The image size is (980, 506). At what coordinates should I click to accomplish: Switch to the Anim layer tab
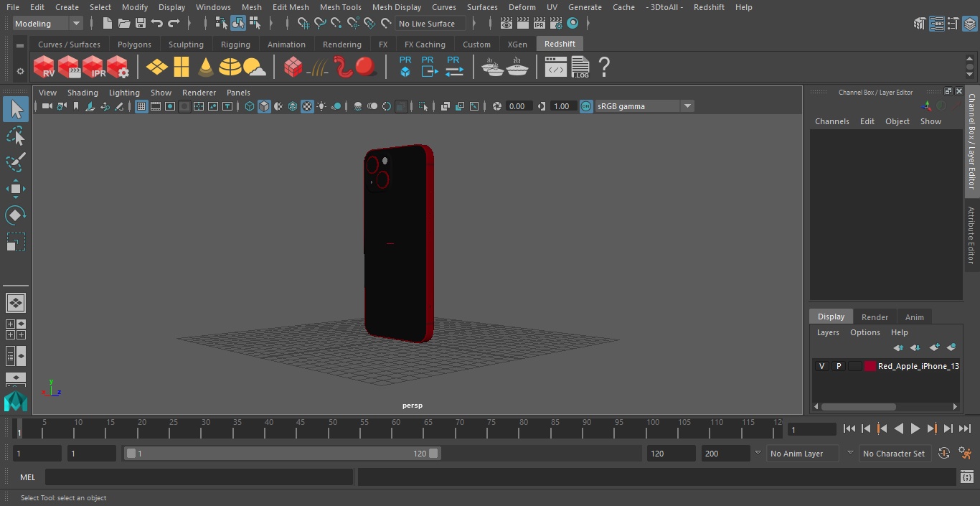point(914,317)
